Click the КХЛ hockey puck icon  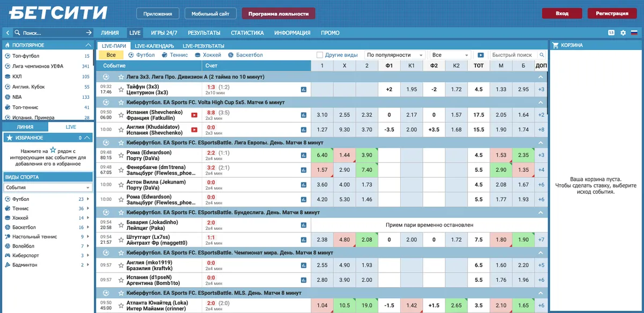[x=8, y=76]
